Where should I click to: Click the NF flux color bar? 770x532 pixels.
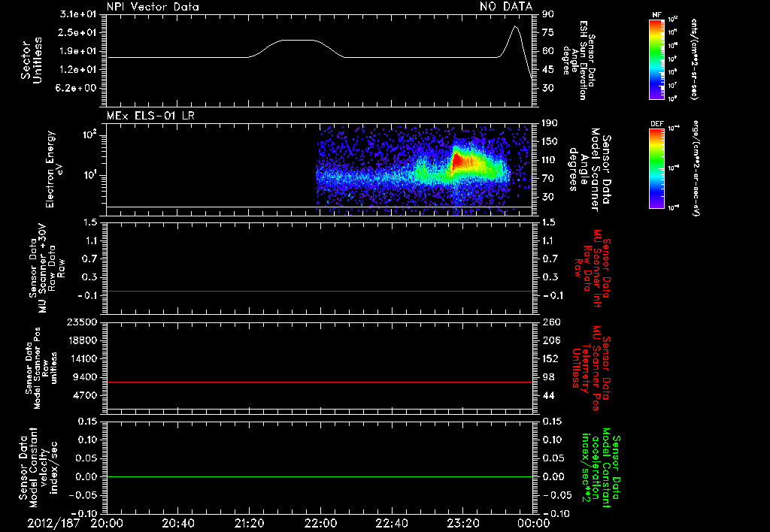point(656,59)
